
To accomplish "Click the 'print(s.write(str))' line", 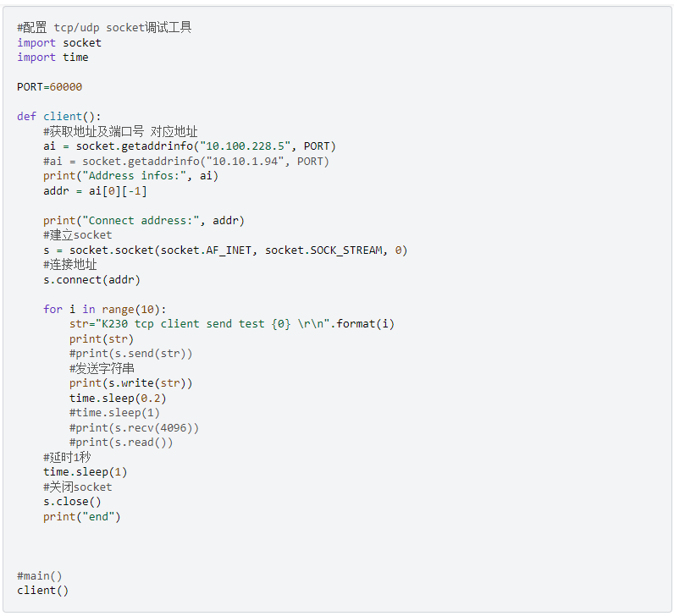I will tap(131, 383).
